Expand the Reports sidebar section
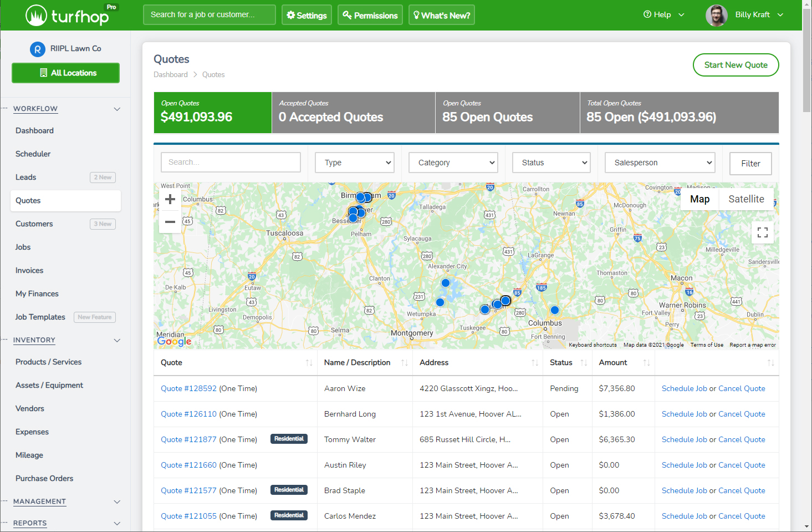The width and height of the screenshot is (812, 532). coord(117,524)
